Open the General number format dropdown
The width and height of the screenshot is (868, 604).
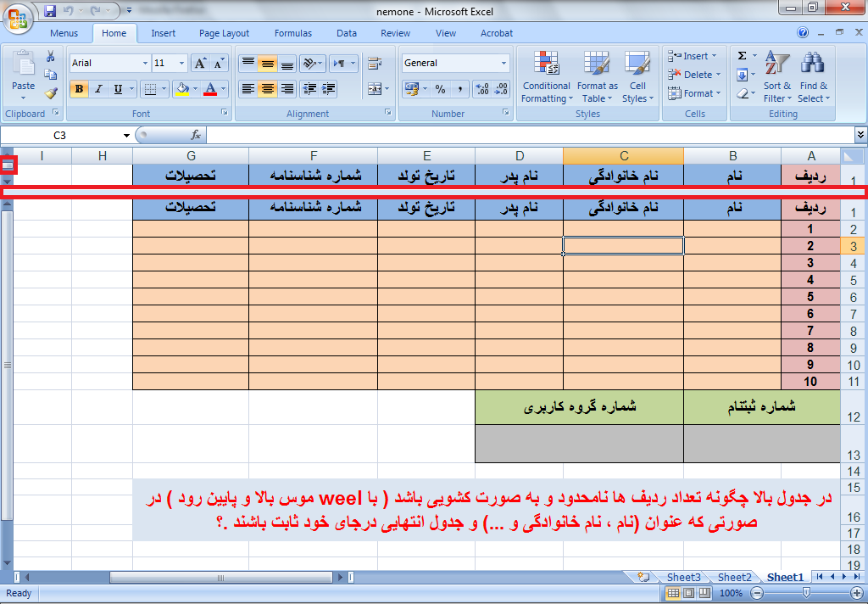504,63
